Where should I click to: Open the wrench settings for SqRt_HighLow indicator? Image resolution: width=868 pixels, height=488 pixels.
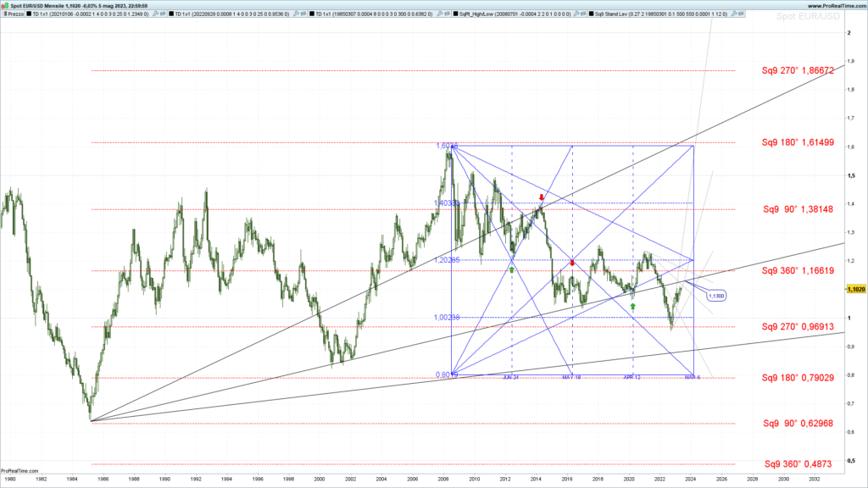pyautogui.click(x=575, y=14)
